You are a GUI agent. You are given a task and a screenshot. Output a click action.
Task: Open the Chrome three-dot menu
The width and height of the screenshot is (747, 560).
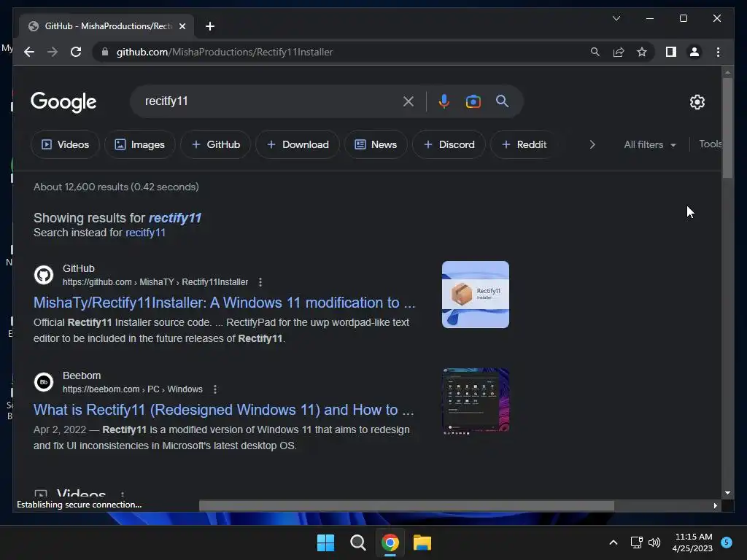coord(718,52)
